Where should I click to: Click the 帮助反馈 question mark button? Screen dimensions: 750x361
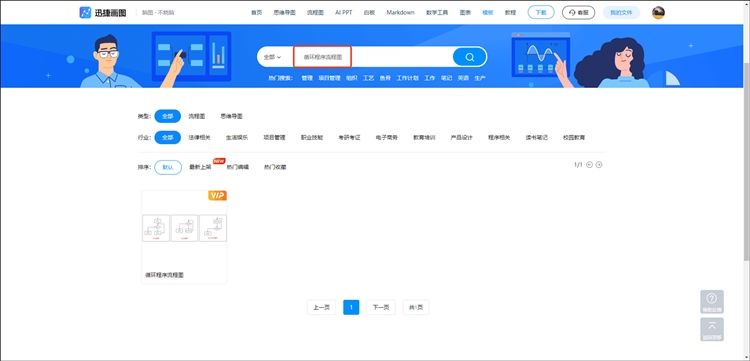[712, 301]
